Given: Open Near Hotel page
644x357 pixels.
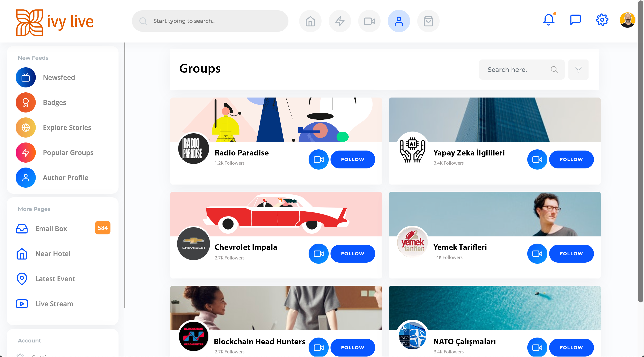Looking at the screenshot, I should tap(53, 253).
